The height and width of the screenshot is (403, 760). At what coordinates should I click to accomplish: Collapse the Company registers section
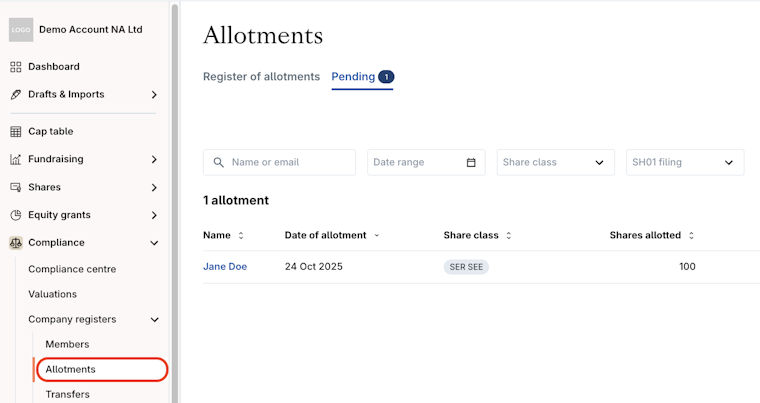[x=154, y=320]
